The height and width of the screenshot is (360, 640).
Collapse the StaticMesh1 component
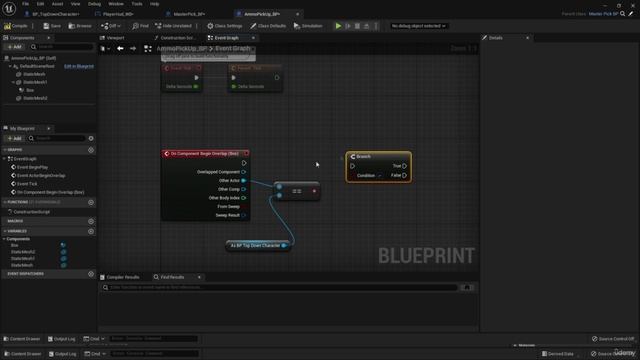(13, 82)
